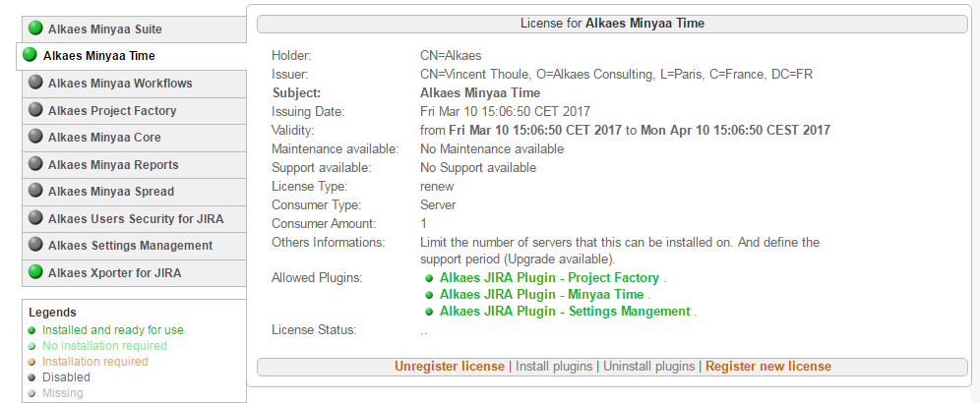This screenshot has height=403, width=980.
Task: Click the Unregister license link
Action: tap(450, 367)
